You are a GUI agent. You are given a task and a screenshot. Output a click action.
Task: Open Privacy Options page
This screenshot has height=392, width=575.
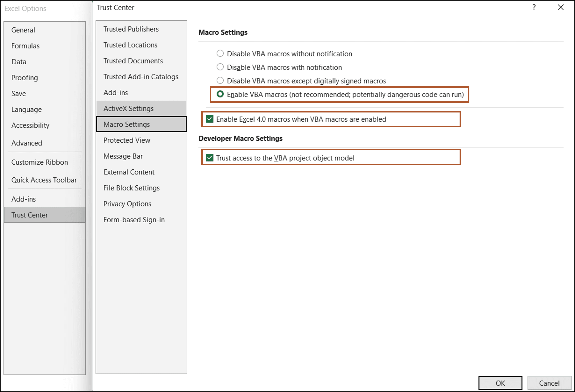127,204
